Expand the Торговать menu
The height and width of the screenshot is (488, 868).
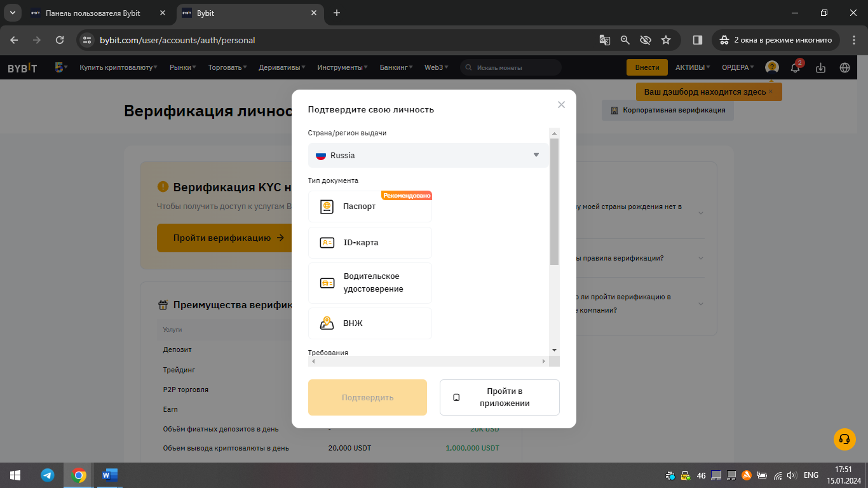(227, 67)
